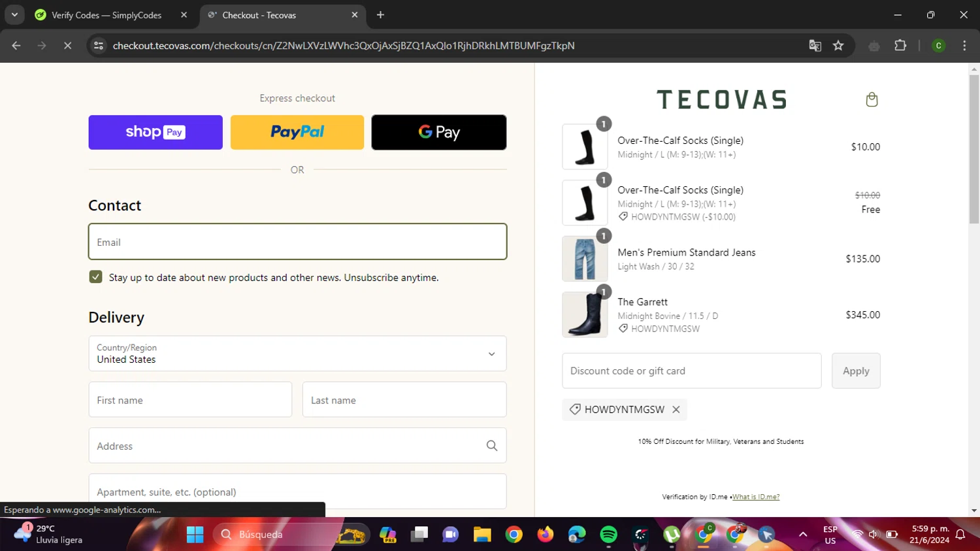This screenshot has height=551, width=980.
Task: Click the browser address bar URL
Action: point(344,46)
